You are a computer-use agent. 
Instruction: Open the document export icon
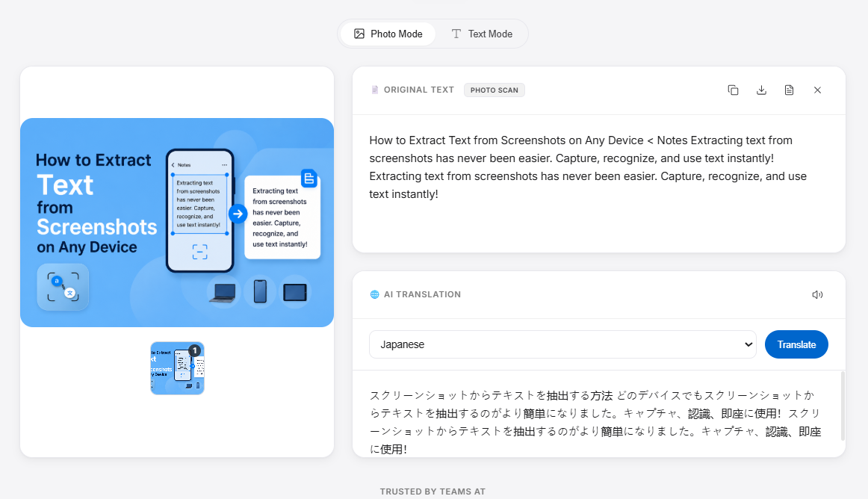pos(790,90)
